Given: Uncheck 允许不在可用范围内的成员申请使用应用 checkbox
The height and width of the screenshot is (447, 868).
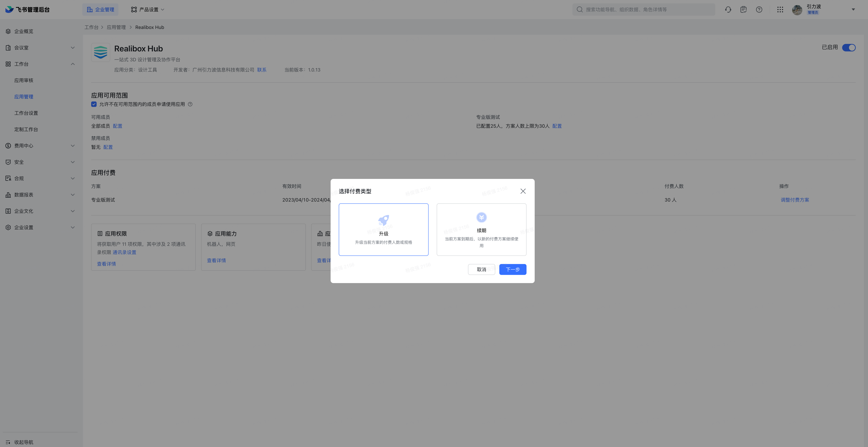Looking at the screenshot, I should point(94,104).
